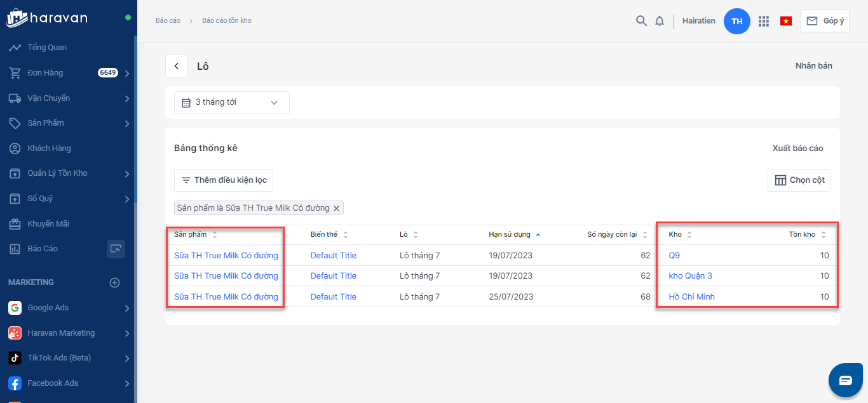Click Thêm điều kiện lọc button

click(x=224, y=180)
